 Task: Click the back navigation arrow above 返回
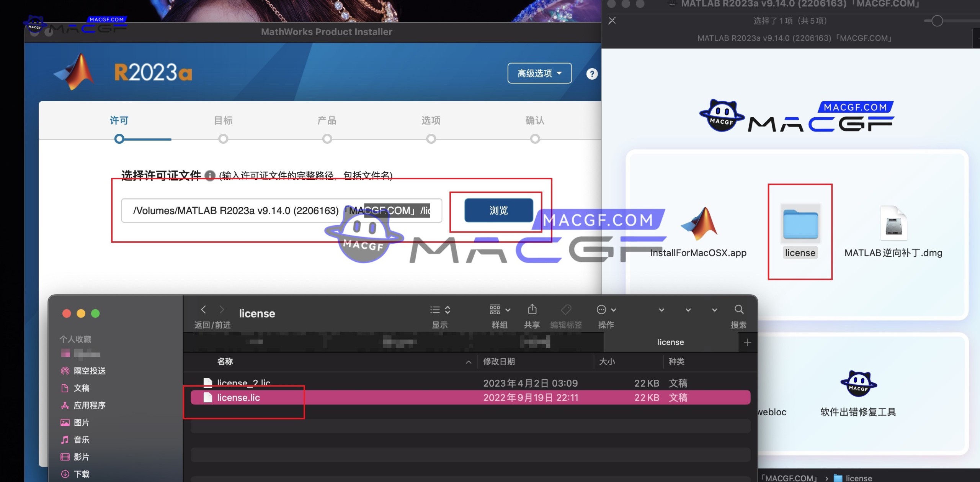click(x=204, y=310)
